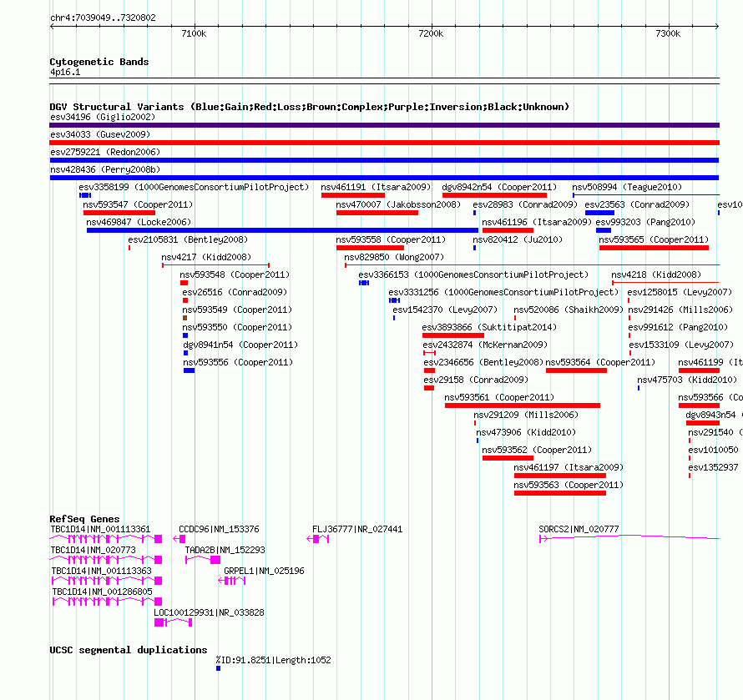Select esv2346656 (Bentley2008) variant
This screenshot has width=743, height=700.
[429, 370]
